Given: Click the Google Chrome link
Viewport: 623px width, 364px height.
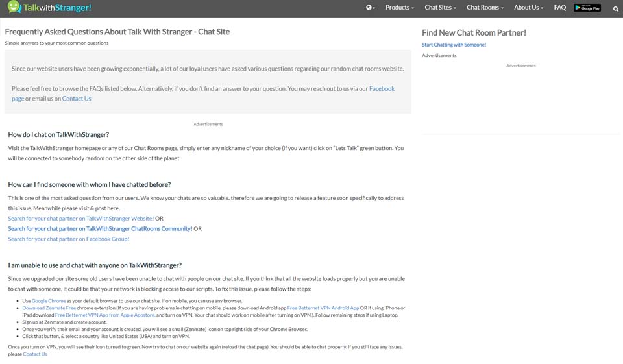Looking at the screenshot, I should 49,301.
